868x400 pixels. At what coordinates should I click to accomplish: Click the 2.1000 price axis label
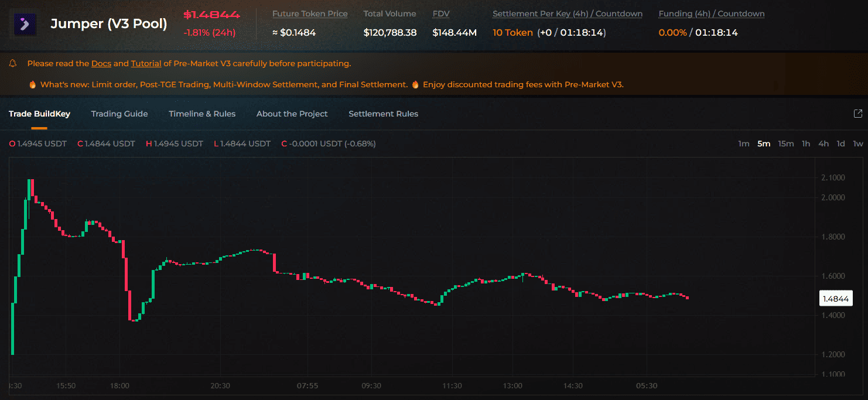(x=833, y=177)
